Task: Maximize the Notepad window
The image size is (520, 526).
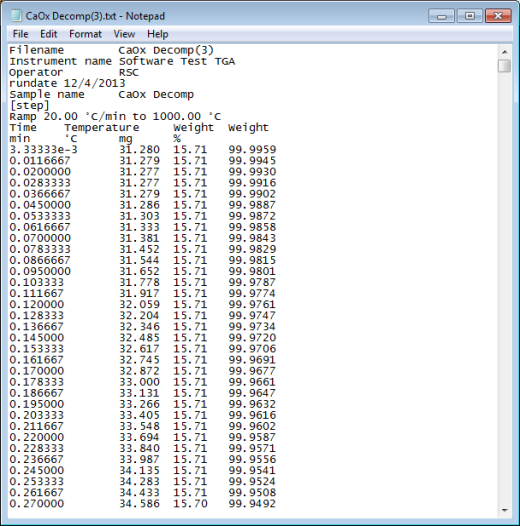Action: pyautogui.click(x=470, y=16)
